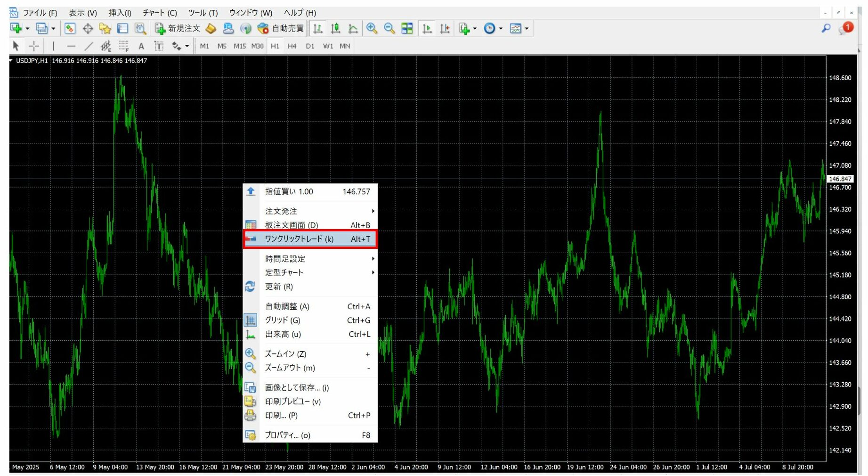Draw a horizontal line with the toolbar tool
The height and width of the screenshot is (476, 868).
tap(71, 46)
